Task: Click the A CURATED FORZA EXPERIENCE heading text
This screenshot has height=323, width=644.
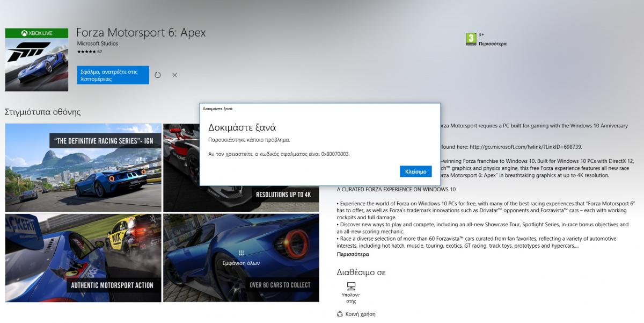Action: click(396, 189)
